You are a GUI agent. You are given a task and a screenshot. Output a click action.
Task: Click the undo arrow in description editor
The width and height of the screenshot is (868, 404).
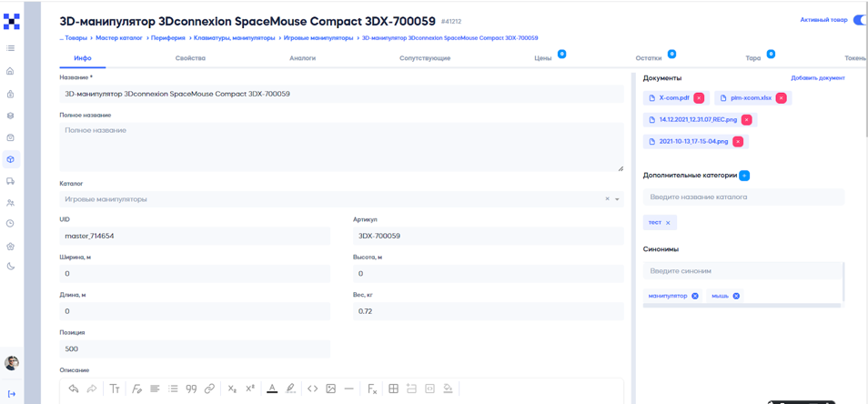[x=74, y=389]
